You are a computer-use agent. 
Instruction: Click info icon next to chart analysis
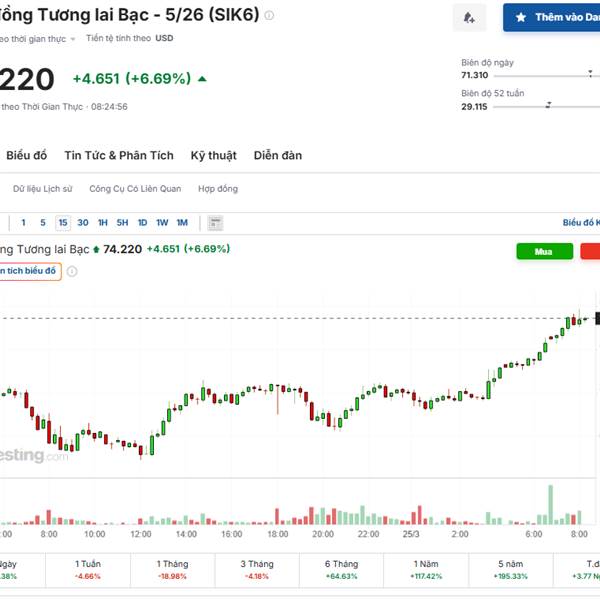[72, 271]
